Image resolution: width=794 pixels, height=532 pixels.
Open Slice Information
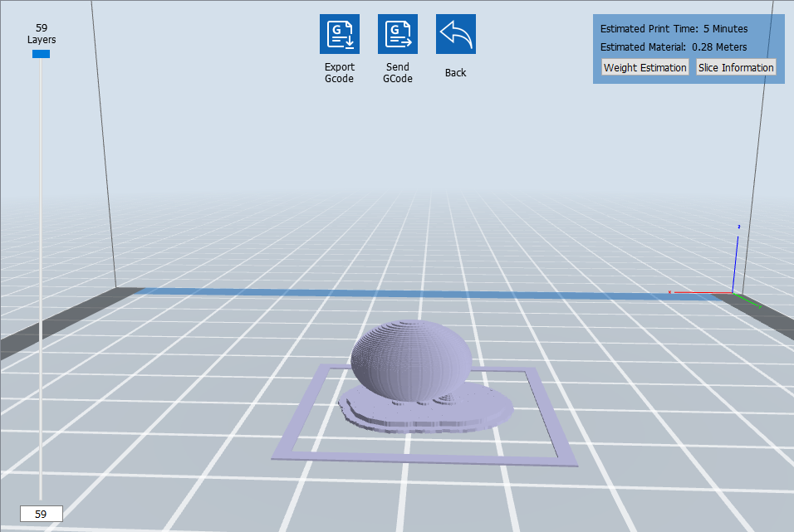[x=736, y=67]
